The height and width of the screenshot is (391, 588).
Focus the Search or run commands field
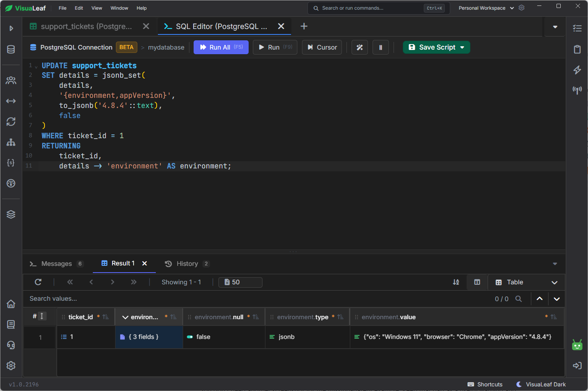378,8
